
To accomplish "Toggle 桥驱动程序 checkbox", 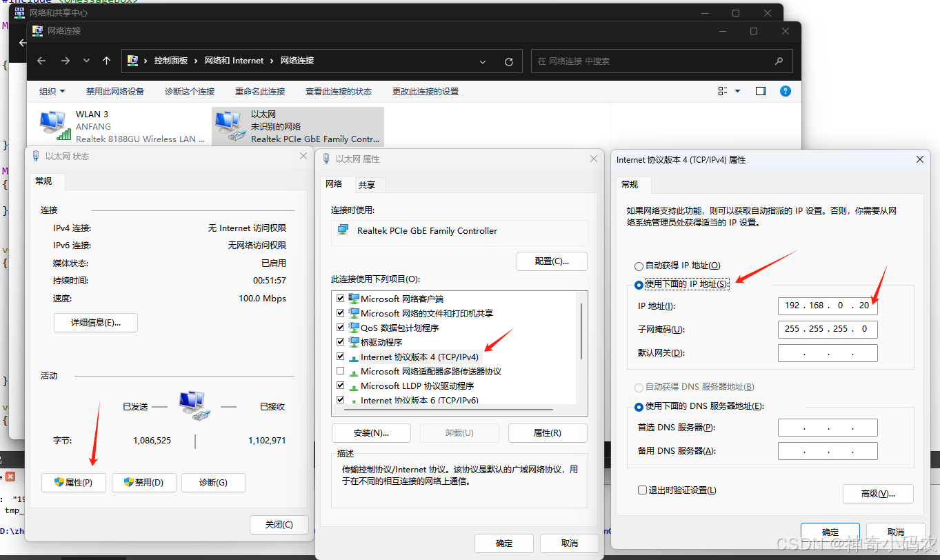I will 340,342.
